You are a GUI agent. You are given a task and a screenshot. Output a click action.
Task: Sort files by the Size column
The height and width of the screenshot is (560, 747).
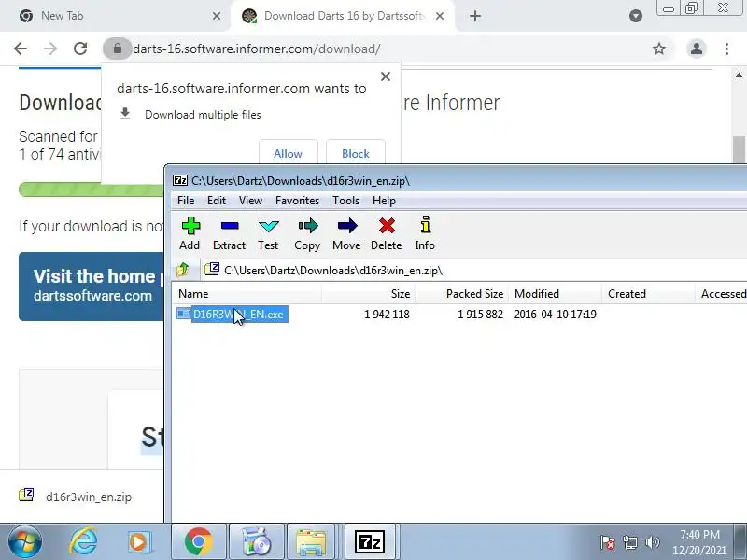coord(368,294)
